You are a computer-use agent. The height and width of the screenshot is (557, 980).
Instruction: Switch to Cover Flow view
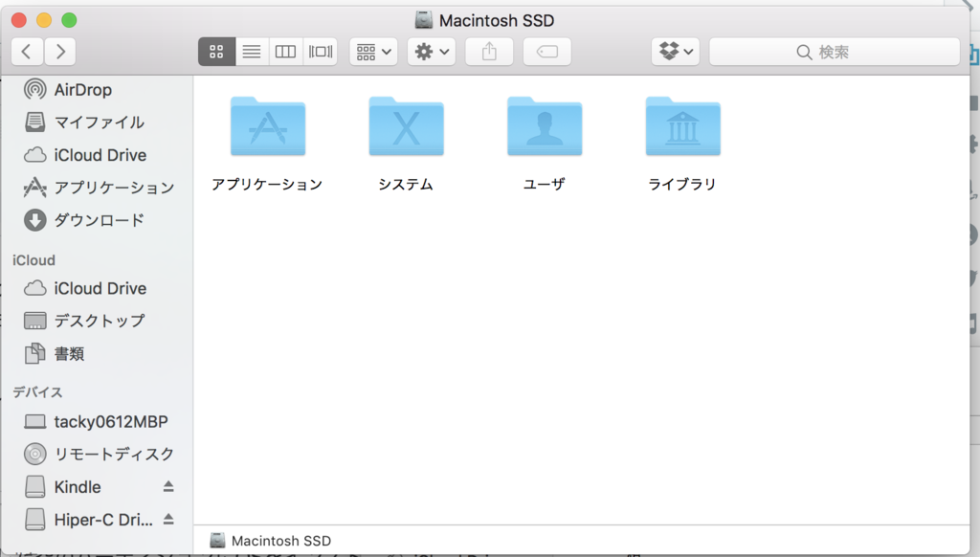click(x=321, y=52)
